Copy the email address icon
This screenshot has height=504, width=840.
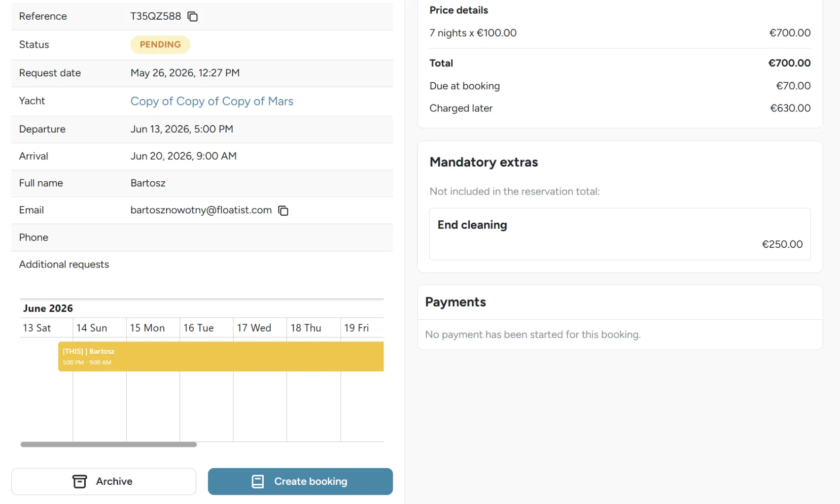coord(283,210)
